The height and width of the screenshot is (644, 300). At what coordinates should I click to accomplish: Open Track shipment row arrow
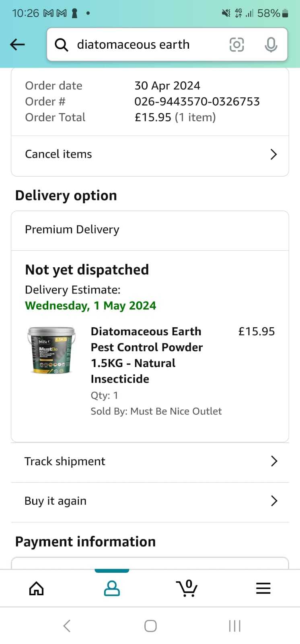pos(274,461)
